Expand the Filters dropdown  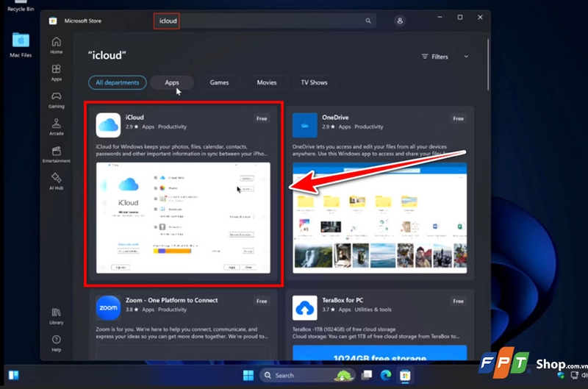435,57
